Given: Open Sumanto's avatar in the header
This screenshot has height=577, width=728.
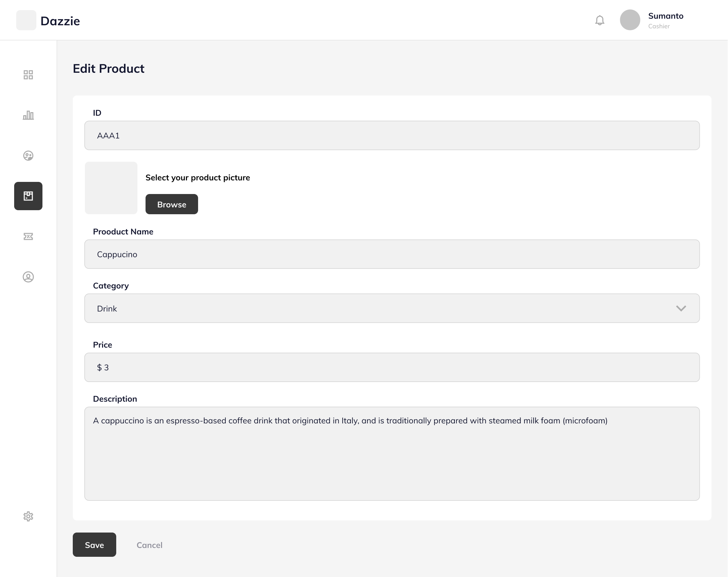Looking at the screenshot, I should coord(630,20).
